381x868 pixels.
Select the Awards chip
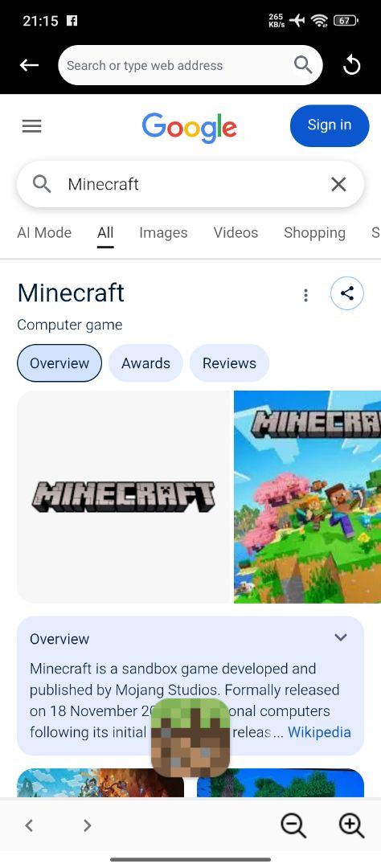(145, 363)
